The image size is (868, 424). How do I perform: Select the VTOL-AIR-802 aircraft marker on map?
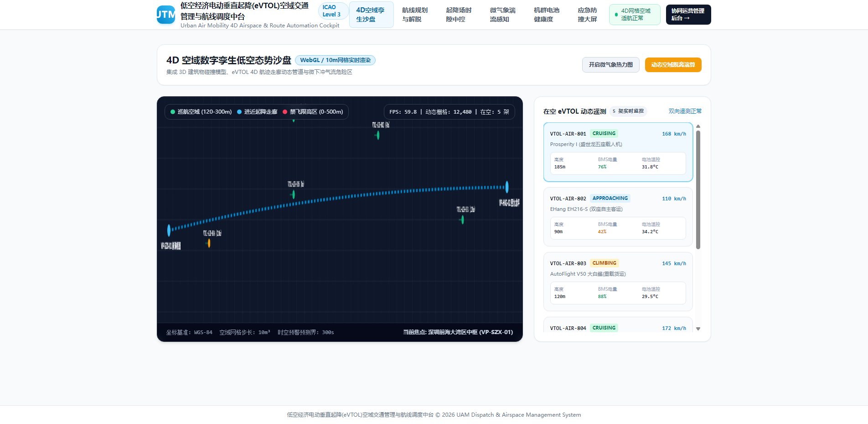point(378,135)
